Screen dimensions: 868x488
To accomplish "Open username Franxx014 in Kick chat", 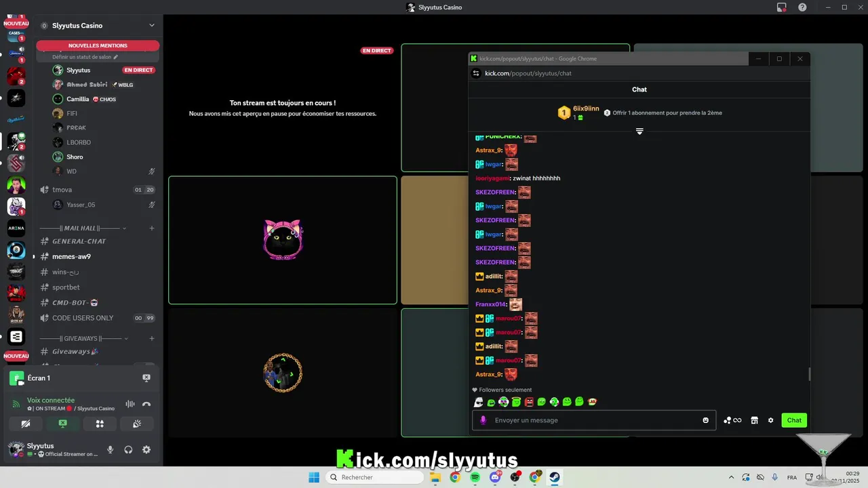I will coord(491,304).
